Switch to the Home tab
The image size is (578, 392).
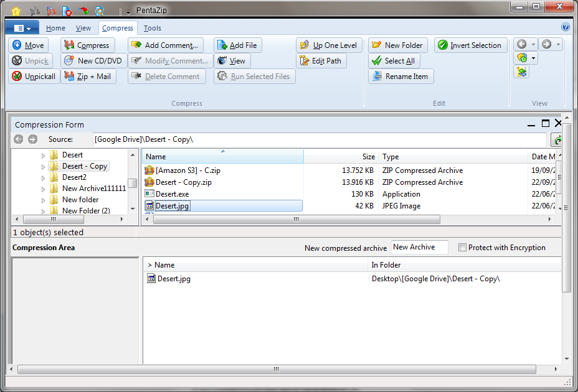point(55,28)
